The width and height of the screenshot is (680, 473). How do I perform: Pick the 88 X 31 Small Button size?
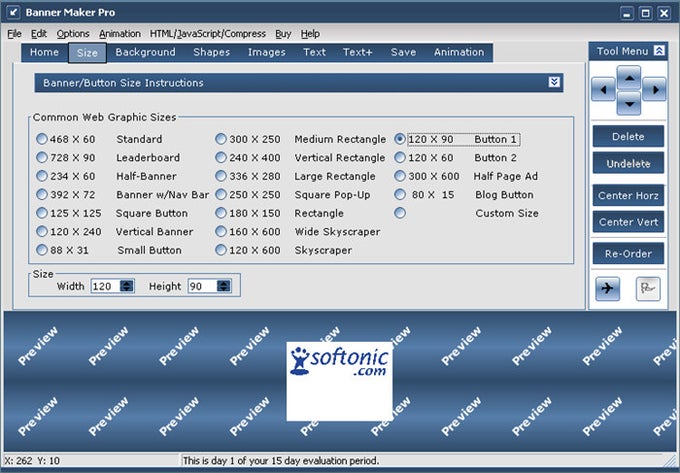(x=42, y=250)
